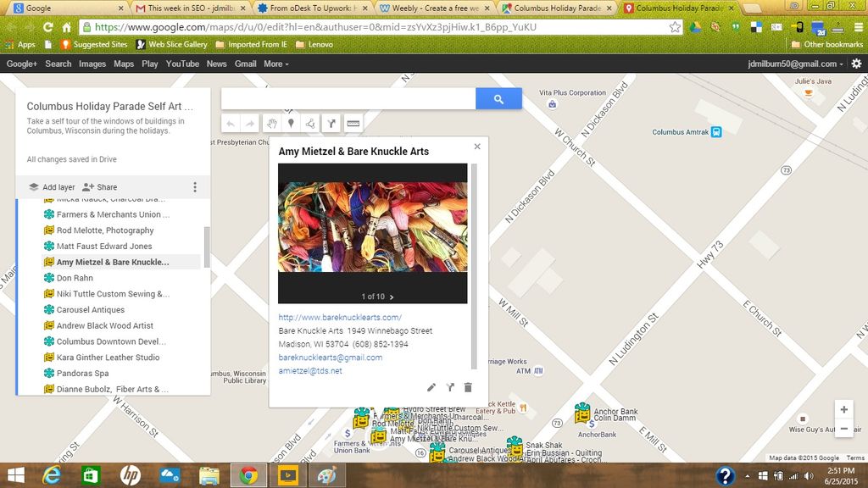Click the Undo arrow in map toolbar

pos(231,124)
